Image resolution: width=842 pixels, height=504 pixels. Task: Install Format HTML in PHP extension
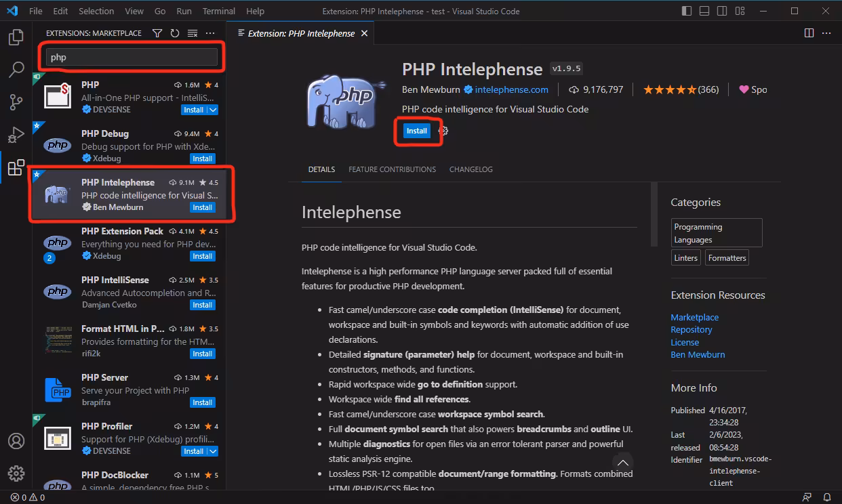[x=202, y=354]
